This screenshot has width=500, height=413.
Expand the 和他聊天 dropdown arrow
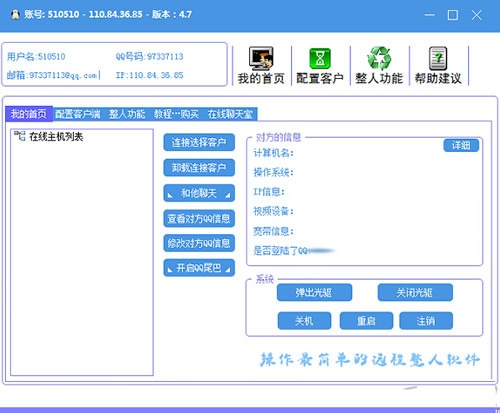click(x=228, y=195)
